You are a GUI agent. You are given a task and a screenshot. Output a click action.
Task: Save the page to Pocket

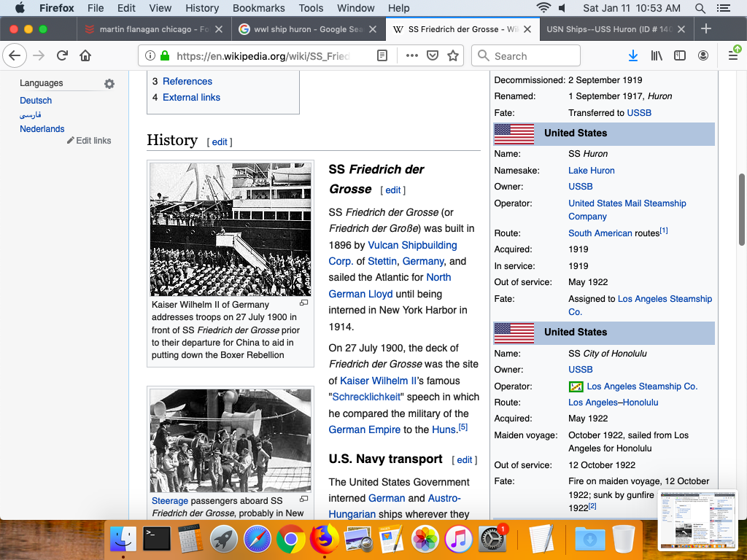pos(432,55)
